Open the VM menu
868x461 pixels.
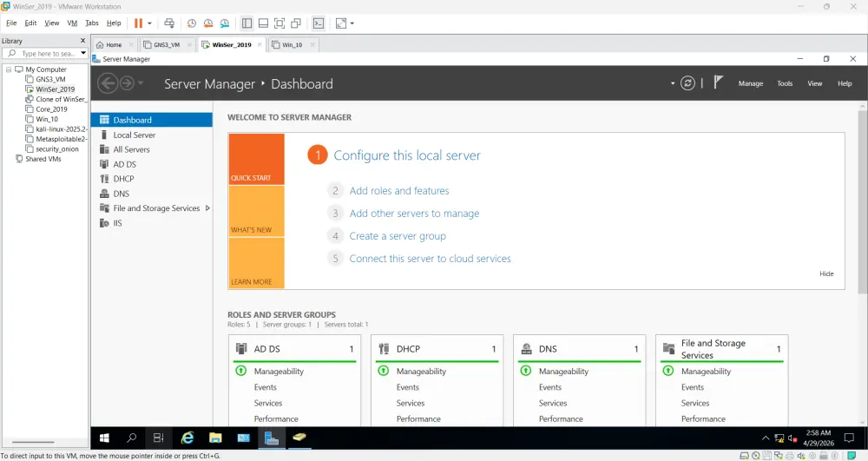click(x=72, y=23)
